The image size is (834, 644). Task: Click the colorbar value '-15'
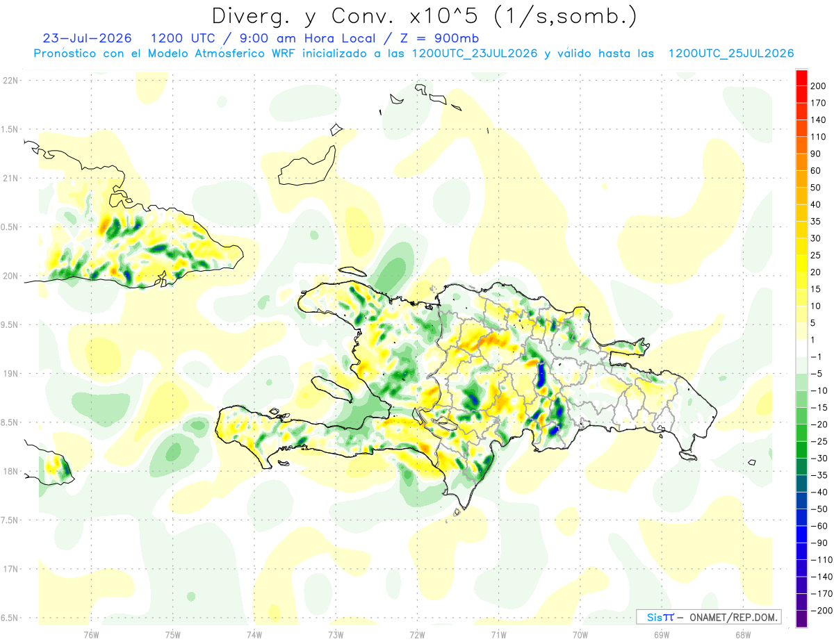tap(818, 407)
